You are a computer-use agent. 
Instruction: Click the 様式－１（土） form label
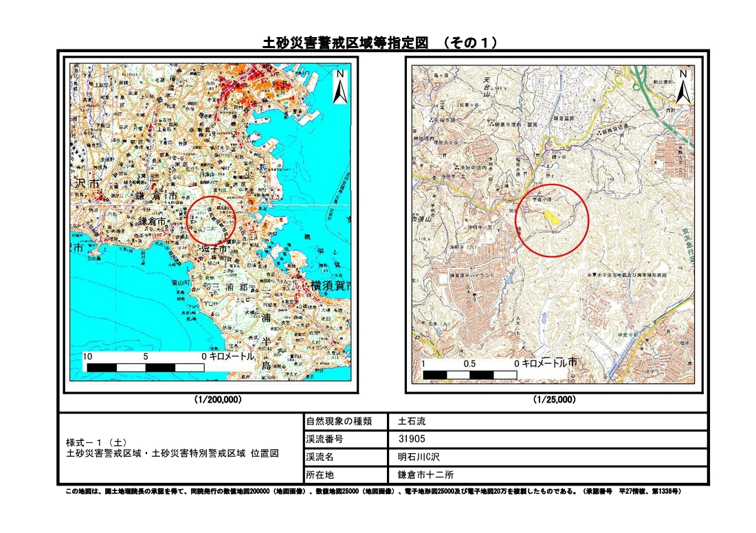[95, 442]
